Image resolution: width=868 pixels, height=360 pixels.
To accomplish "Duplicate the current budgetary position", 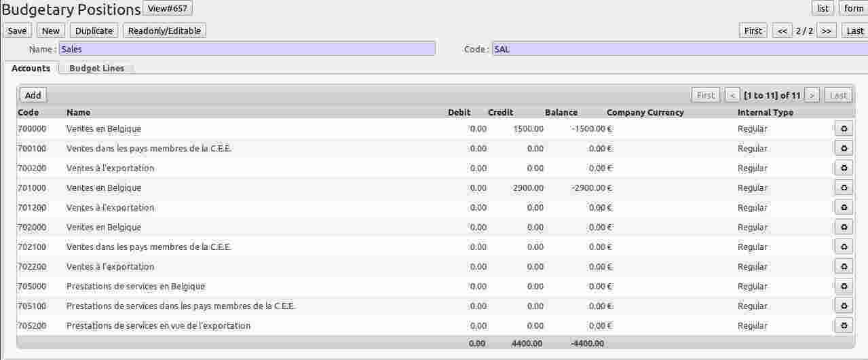I will [94, 31].
